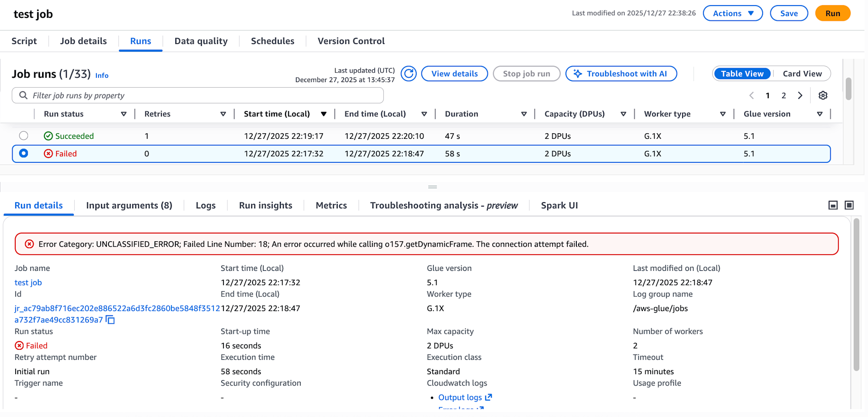Select the Succeeded job run radio button
868x417 pixels.
[x=24, y=136]
